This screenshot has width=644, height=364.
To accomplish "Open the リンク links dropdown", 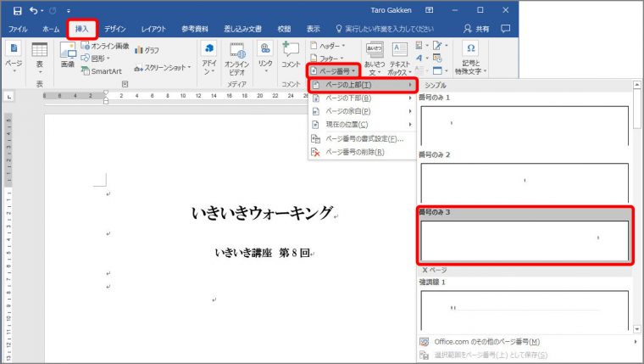I will coord(265,58).
